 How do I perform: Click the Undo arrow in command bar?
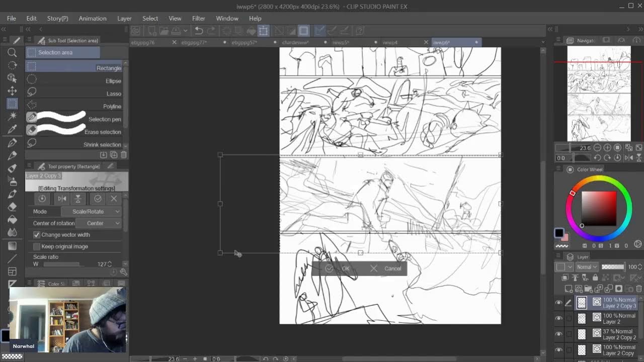[199, 31]
